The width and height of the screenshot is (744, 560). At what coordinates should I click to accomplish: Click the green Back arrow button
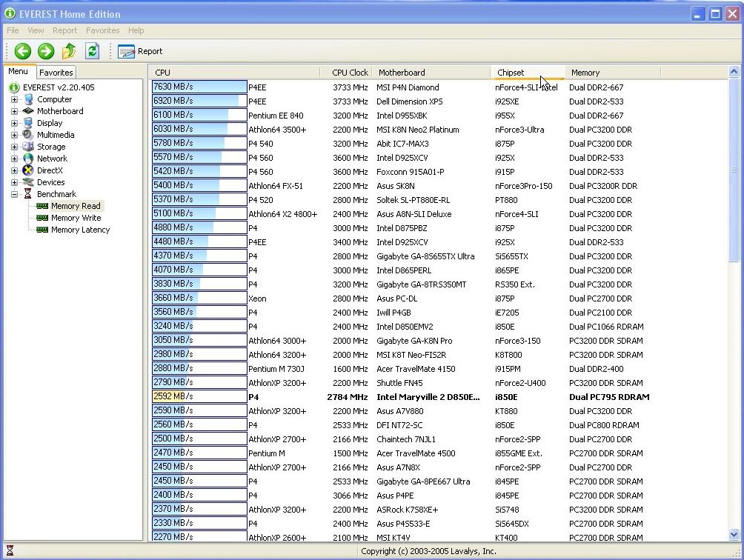(x=22, y=51)
